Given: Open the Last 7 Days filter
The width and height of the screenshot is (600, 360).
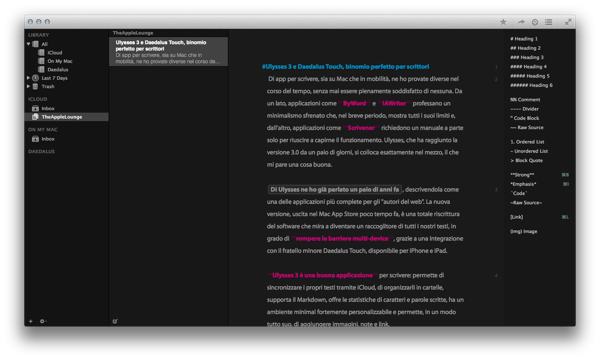Looking at the screenshot, I should 54,78.
